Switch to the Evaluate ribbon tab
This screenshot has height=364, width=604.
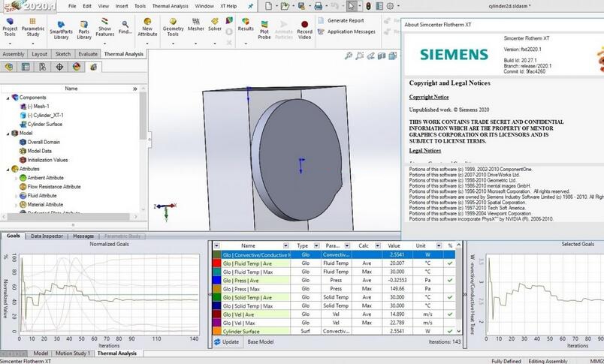coord(88,54)
